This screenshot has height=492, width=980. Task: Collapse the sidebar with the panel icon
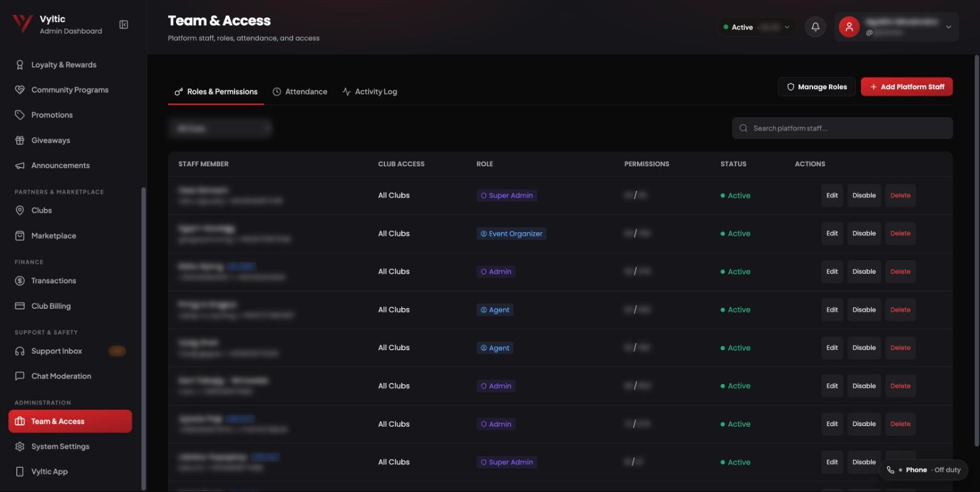pyautogui.click(x=124, y=24)
